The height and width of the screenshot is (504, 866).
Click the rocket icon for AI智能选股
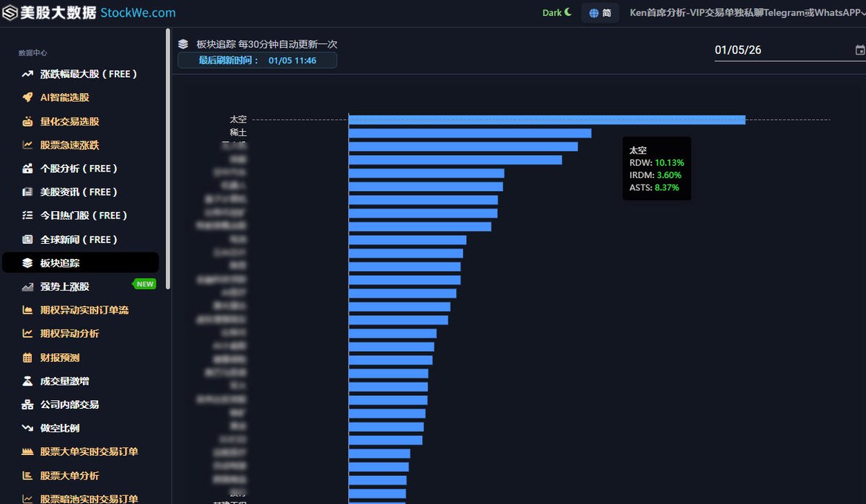pos(27,97)
